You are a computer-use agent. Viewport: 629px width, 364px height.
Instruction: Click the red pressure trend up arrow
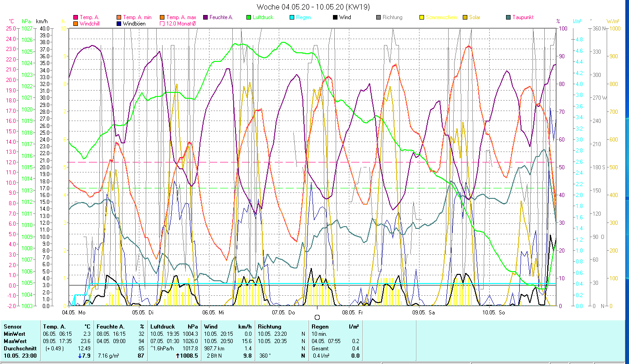click(178, 356)
